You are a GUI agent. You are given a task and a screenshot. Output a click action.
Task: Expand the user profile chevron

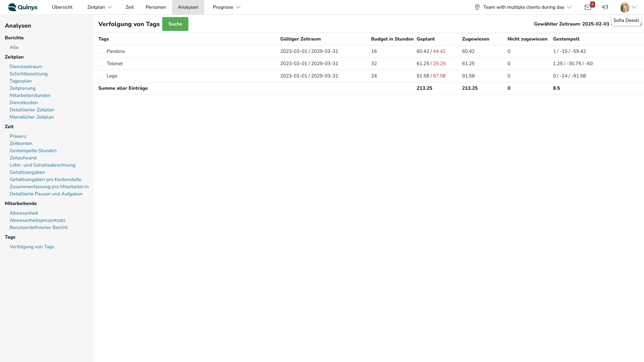coord(634,7)
